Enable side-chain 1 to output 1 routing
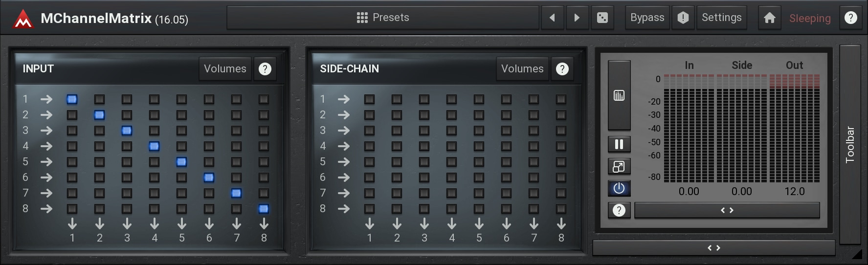 click(369, 99)
